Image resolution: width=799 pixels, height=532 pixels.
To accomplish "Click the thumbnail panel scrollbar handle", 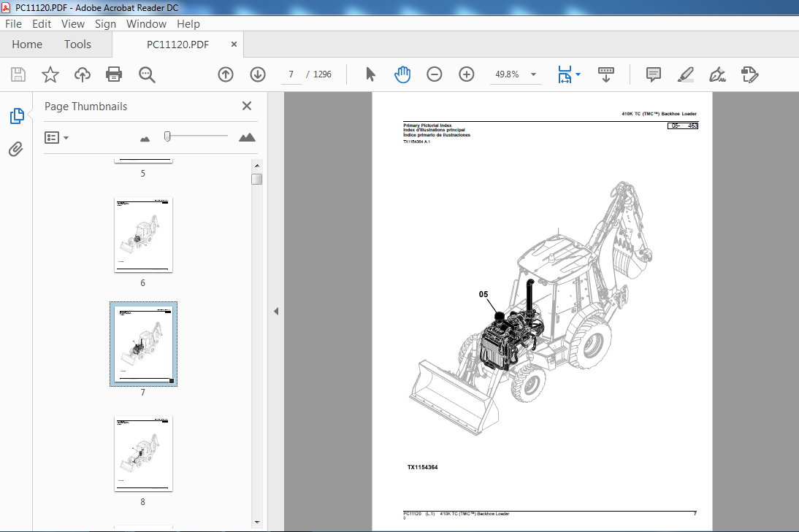I will 257,180.
